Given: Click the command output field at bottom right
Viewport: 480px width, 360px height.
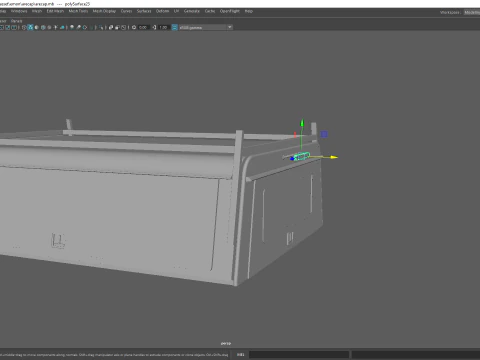Looking at the screenshot, I should click(416, 355).
